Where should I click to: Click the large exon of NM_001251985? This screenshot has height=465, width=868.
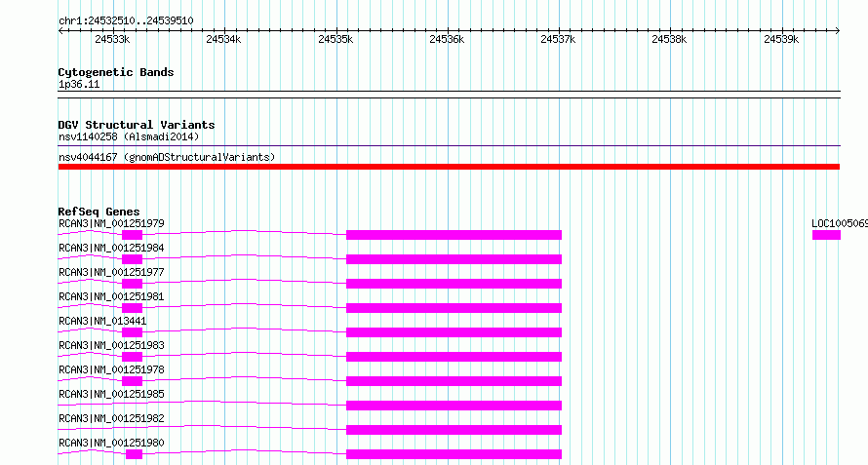pos(454,406)
